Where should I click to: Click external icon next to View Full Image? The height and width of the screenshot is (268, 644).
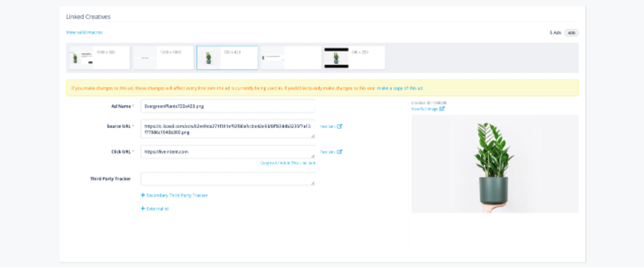(x=442, y=109)
